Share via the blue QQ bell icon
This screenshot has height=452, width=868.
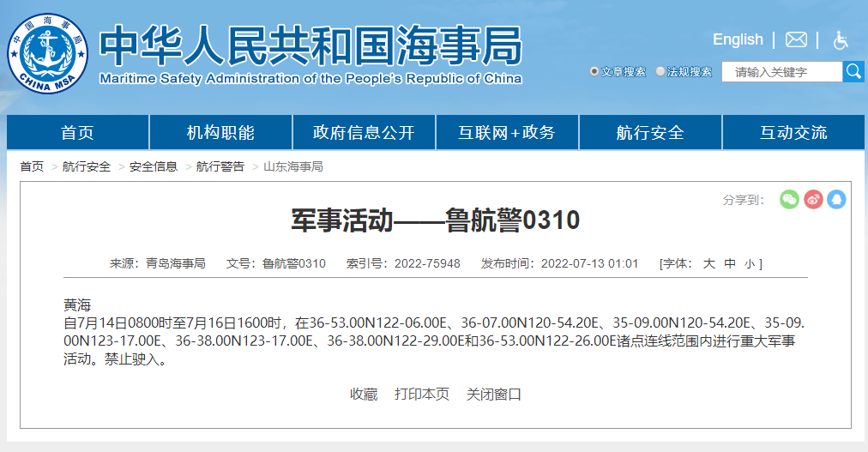click(x=836, y=199)
